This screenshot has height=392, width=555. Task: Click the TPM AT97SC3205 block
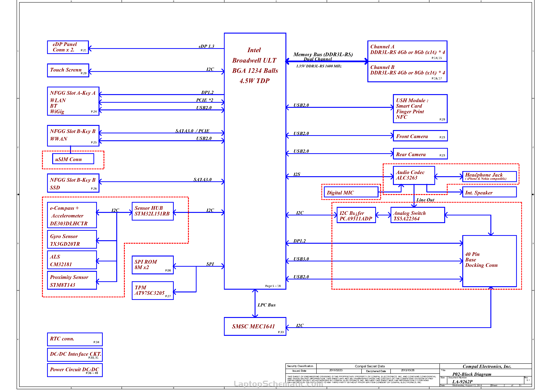(x=153, y=291)
